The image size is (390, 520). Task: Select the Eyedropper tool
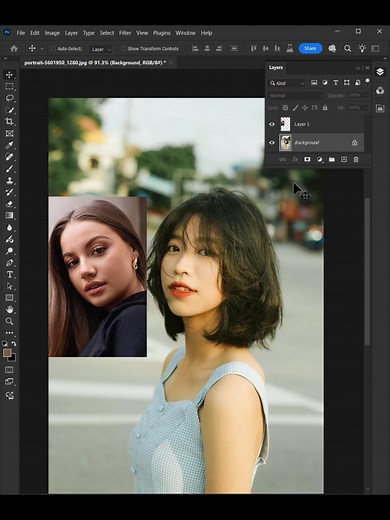(x=9, y=145)
